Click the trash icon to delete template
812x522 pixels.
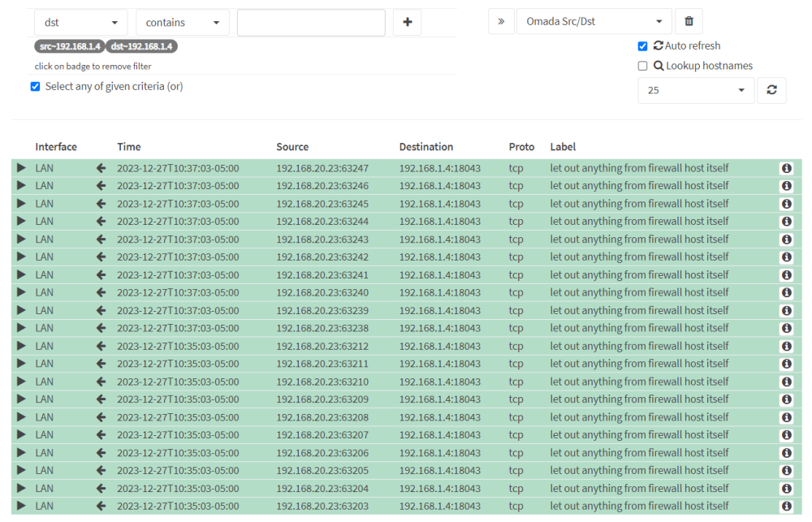coord(689,21)
